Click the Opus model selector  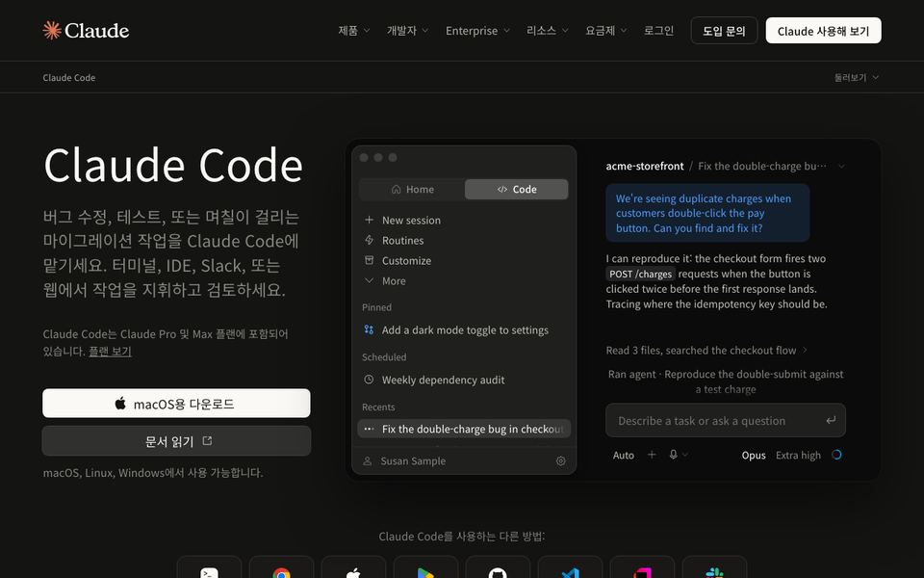click(x=754, y=456)
